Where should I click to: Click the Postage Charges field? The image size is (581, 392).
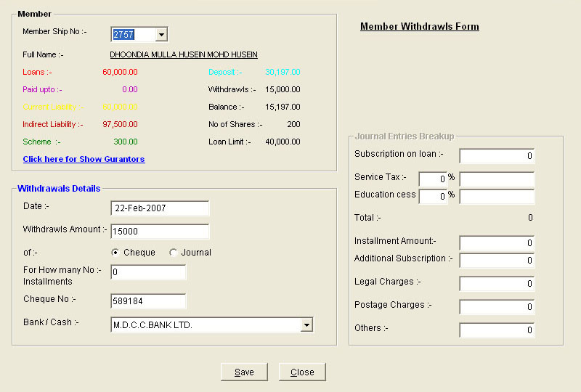[497, 307]
